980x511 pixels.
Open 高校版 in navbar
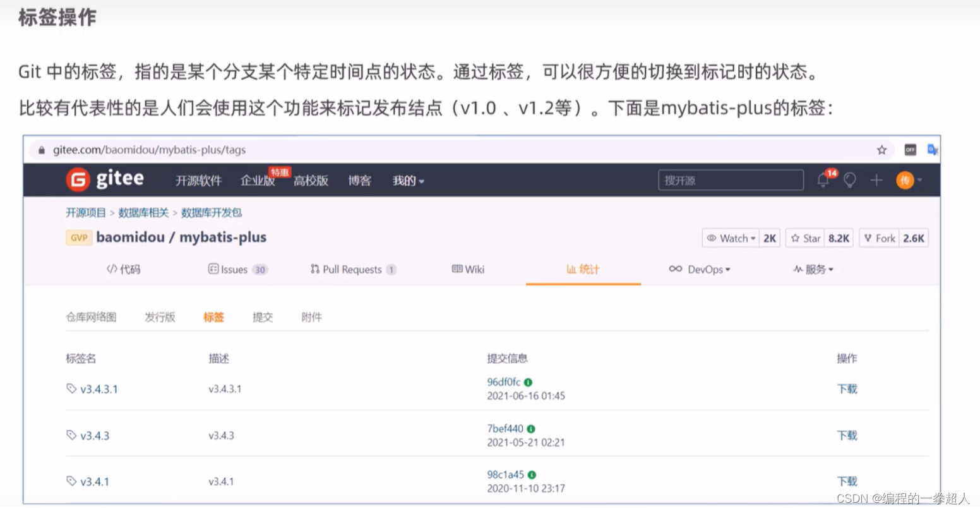tap(311, 181)
